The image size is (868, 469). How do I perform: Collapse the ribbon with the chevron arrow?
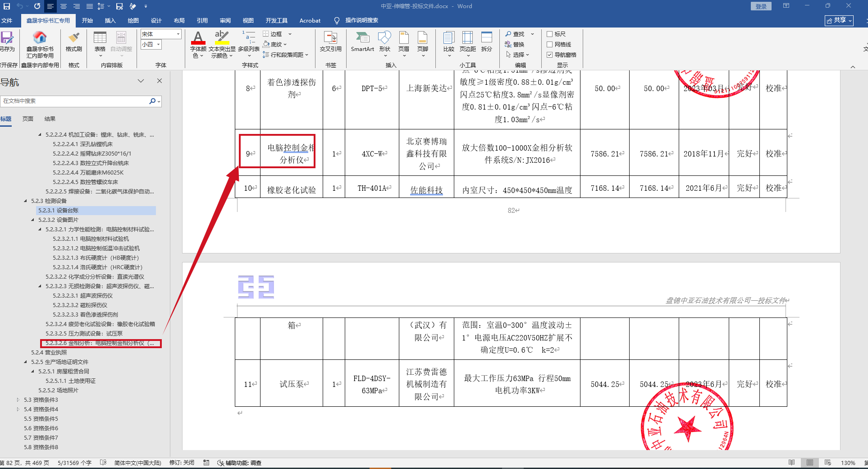853,67
